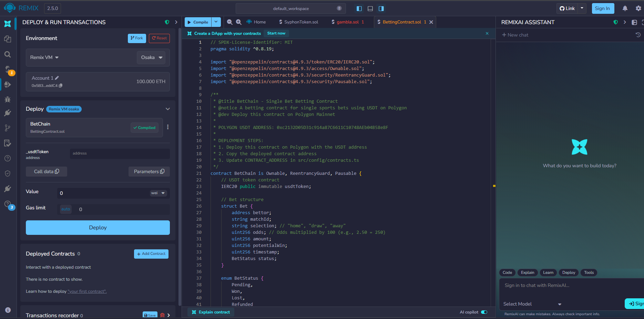Viewport: 644px width, 319px height.
Task: Open the Search in files icon
Action: point(8,54)
